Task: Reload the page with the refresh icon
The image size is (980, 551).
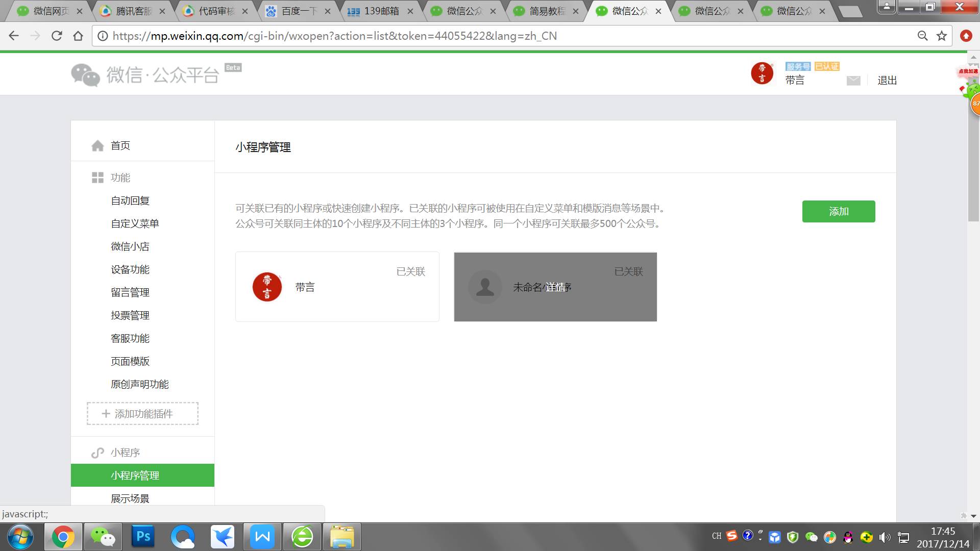Action: click(x=57, y=36)
